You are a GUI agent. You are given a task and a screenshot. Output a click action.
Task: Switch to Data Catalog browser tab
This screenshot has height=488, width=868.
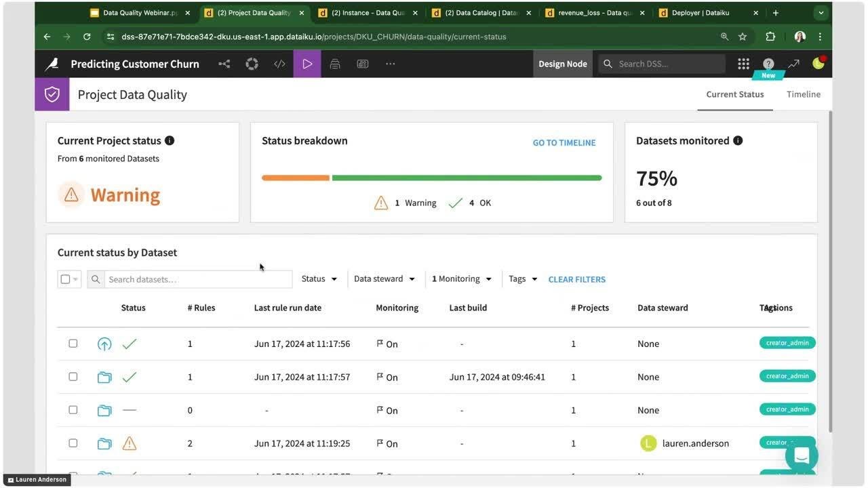pos(482,12)
